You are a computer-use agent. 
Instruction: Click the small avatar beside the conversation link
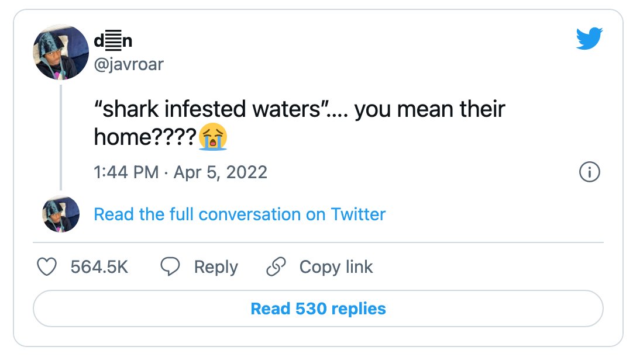pos(61,214)
